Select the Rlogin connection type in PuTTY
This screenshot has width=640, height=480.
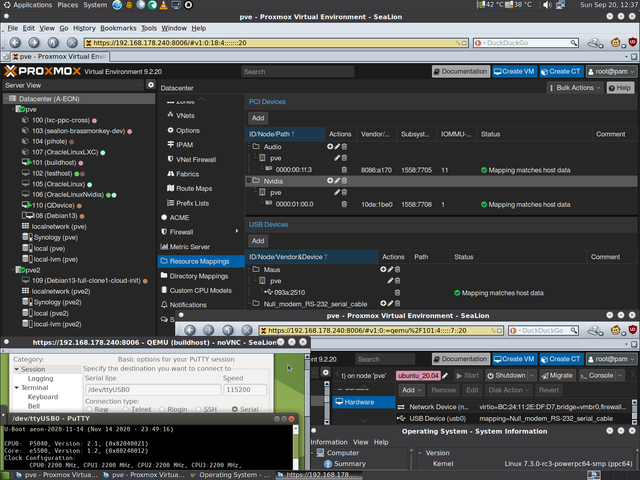pos(162,409)
